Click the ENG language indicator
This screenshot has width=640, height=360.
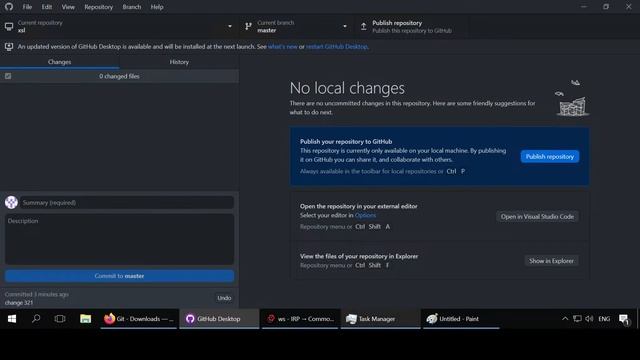pos(604,319)
